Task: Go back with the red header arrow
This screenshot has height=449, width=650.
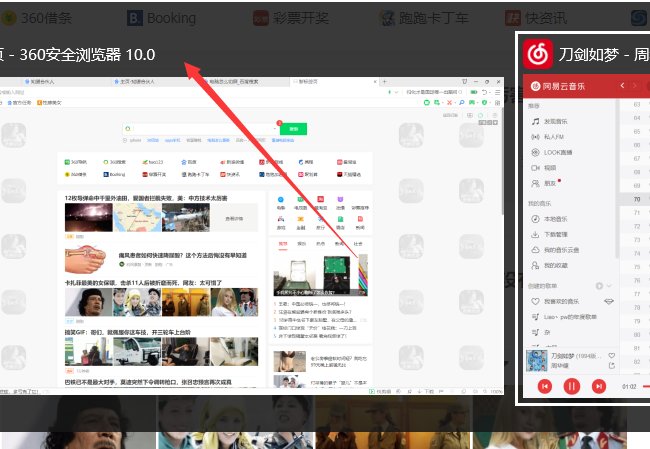Action: (x=621, y=86)
